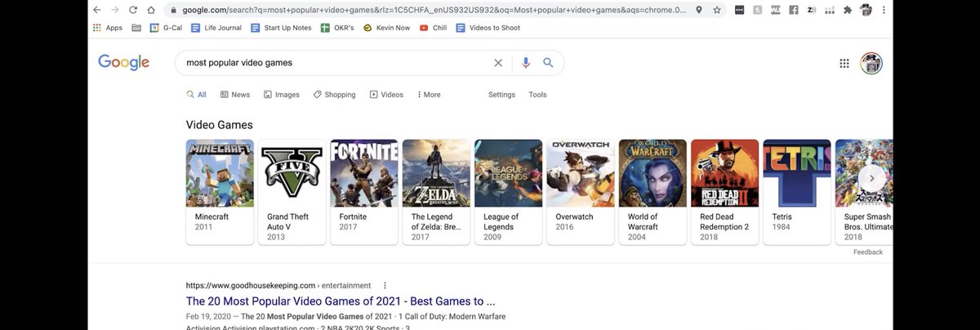
Task: Click the Feedback link under the carousel
Action: tap(868, 252)
